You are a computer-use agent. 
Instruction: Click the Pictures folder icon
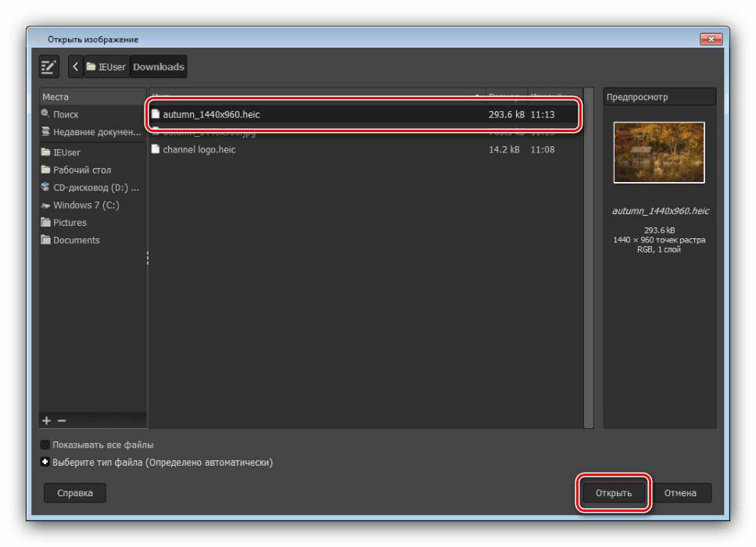46,222
